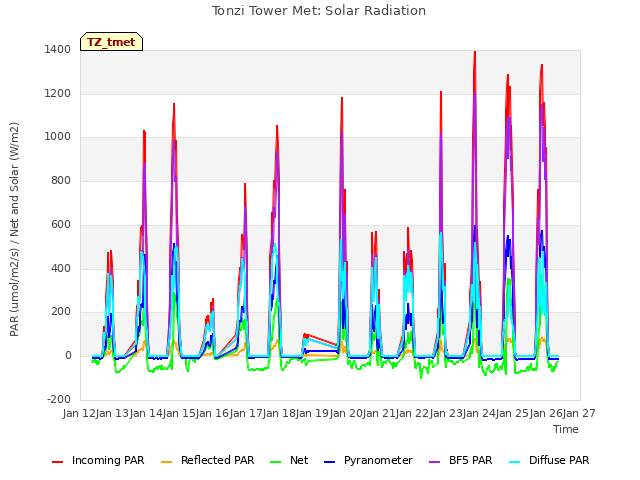Select the BF5 PAR legend label
This screenshot has width=640, height=480.
coord(471,460)
